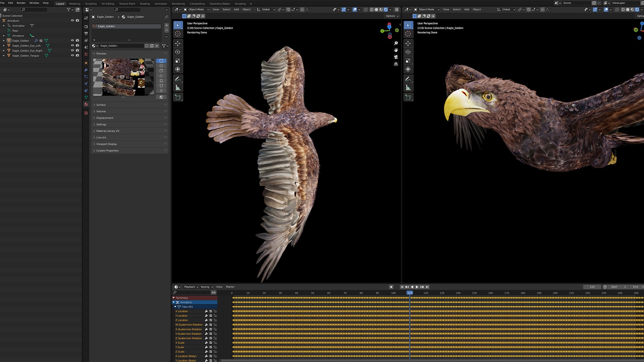The image size is (644, 362).
Task: Hide Eagle_Golden_Eye_Left in viewport
Action: 72,45
